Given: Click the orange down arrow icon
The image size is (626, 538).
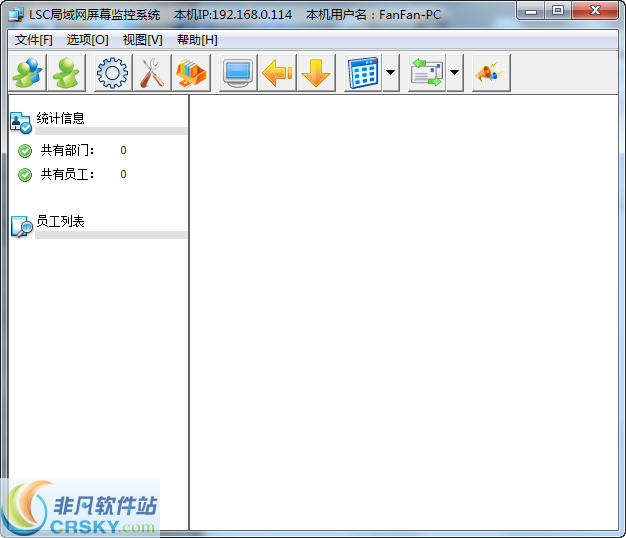Looking at the screenshot, I should tap(316, 73).
